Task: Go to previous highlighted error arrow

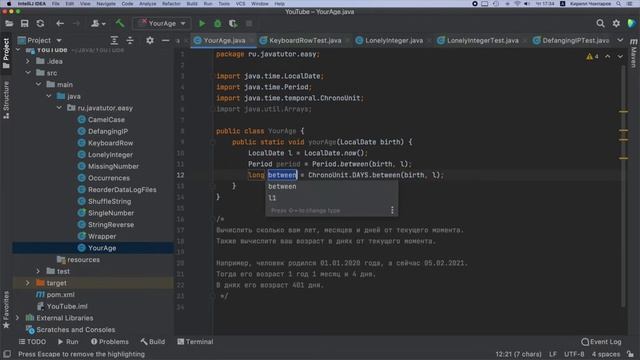Action: coord(608,56)
